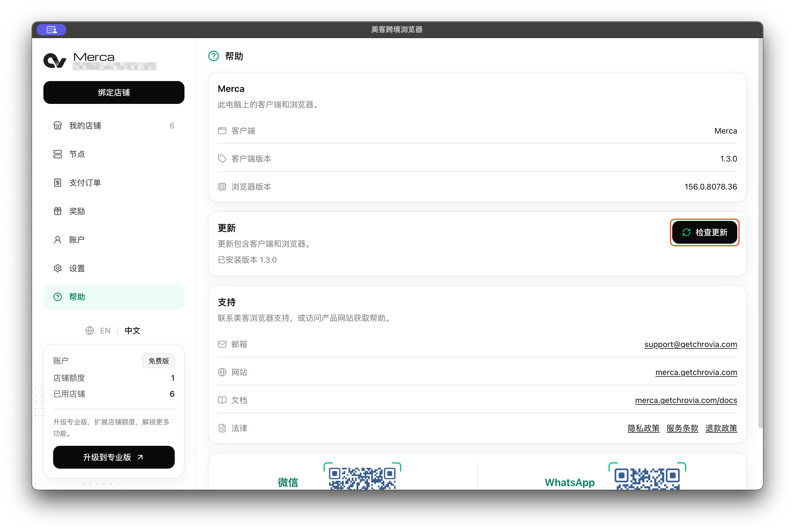Screen dimensions: 795x532
Task: Click the 网站 globe icon
Action: 222,372
